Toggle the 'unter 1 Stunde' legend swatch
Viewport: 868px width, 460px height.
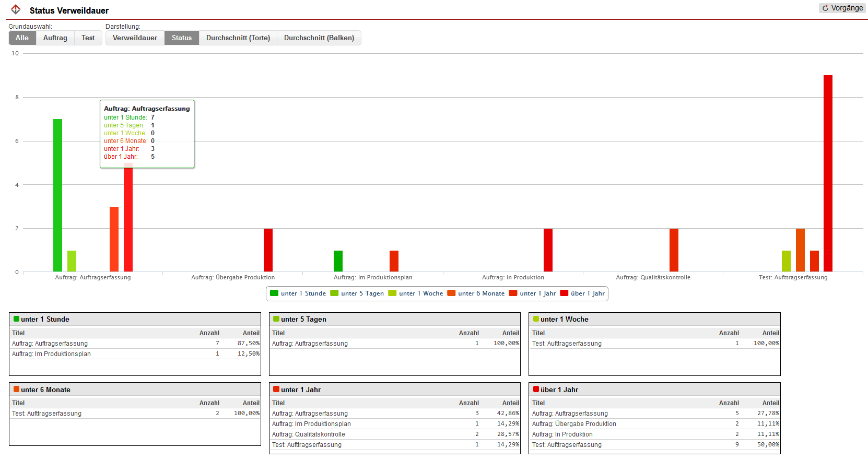coord(274,293)
